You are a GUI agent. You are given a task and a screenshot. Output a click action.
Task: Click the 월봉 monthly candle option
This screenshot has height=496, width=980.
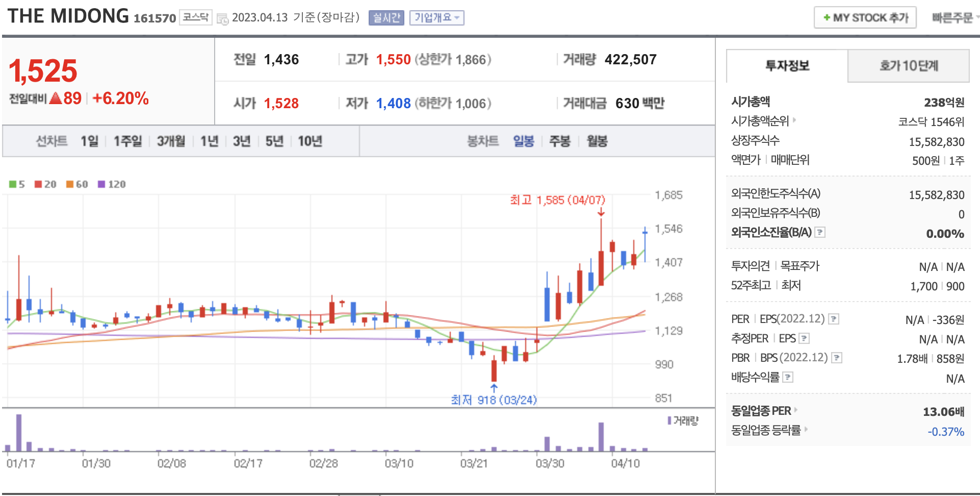597,141
